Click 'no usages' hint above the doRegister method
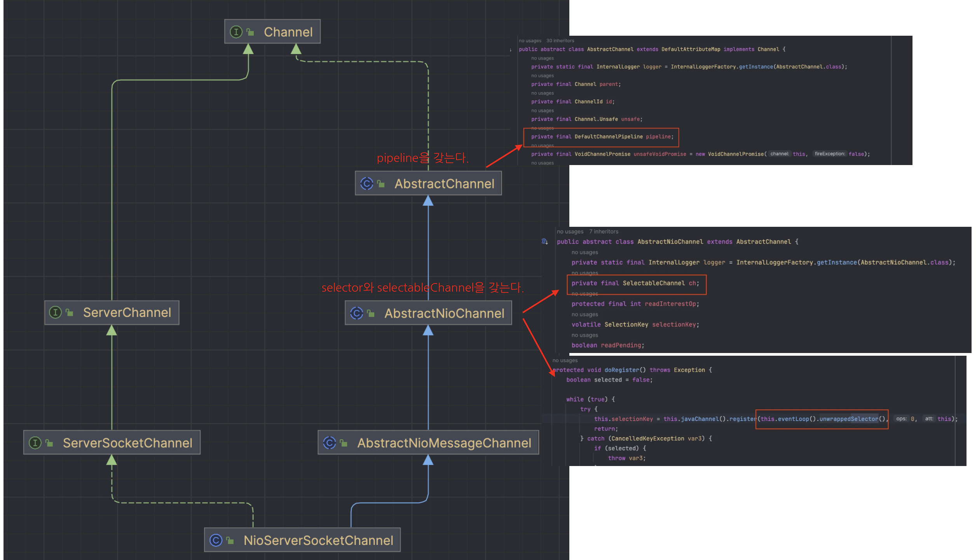The image size is (977, 560). pos(565,360)
